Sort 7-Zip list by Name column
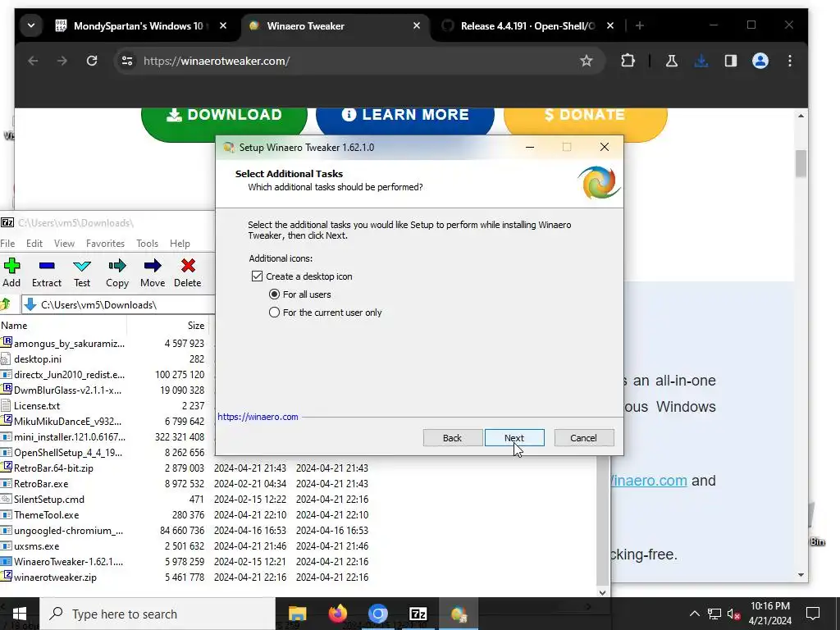Viewport: 840px width, 630px height. point(63,325)
